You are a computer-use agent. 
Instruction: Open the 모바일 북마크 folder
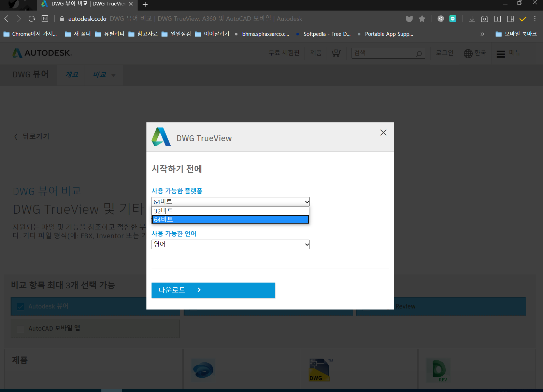tap(516, 34)
